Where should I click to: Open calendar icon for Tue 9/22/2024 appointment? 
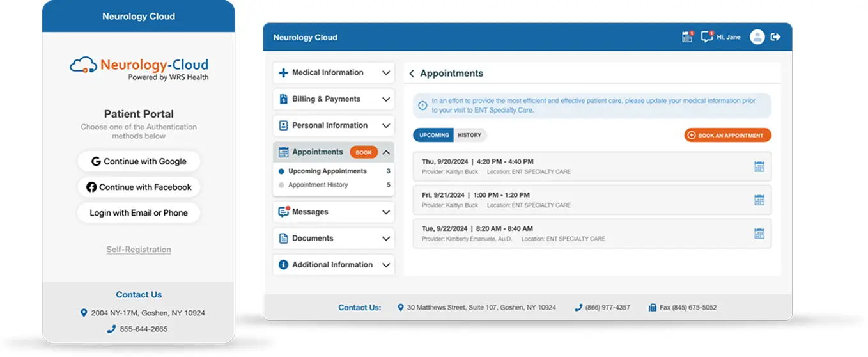[x=759, y=234]
